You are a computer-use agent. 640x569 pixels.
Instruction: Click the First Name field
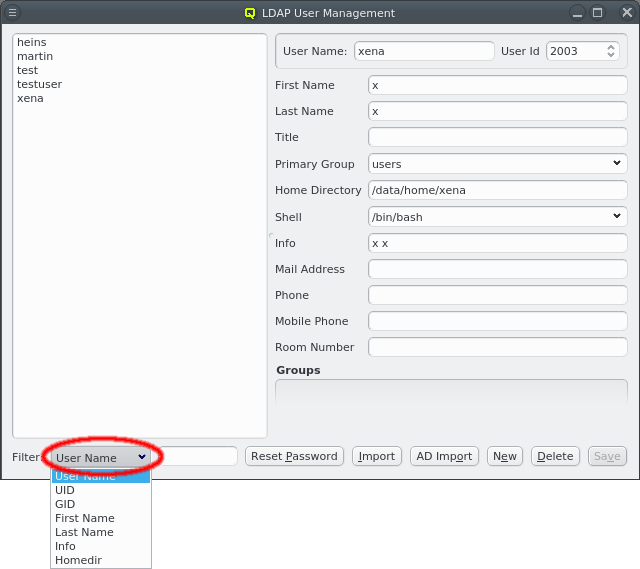click(498, 85)
